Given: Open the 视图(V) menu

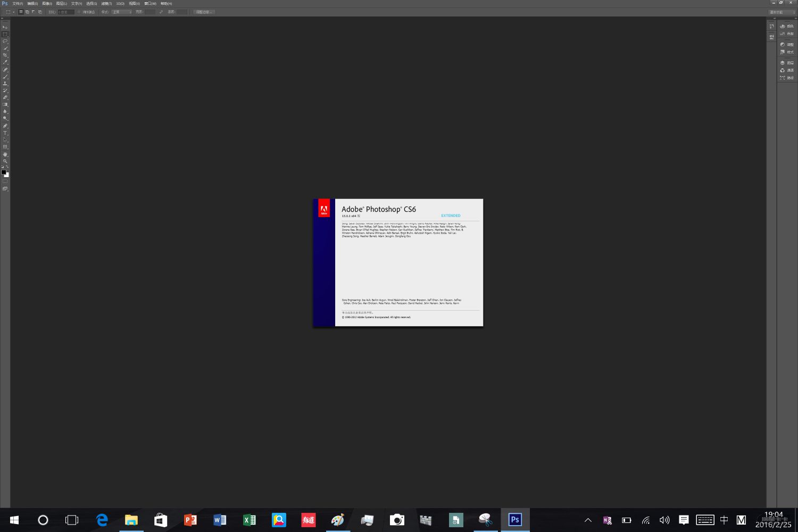Looking at the screenshot, I should coord(134,4).
